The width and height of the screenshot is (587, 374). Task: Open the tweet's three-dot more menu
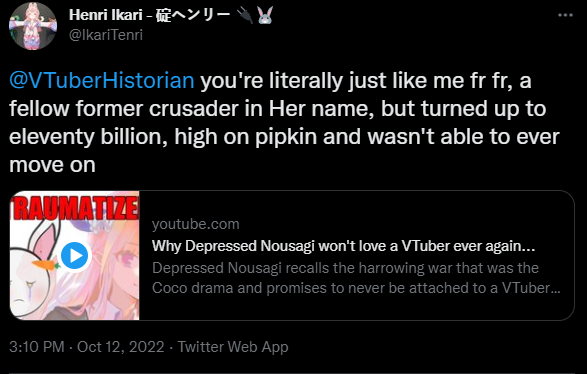click(x=565, y=15)
